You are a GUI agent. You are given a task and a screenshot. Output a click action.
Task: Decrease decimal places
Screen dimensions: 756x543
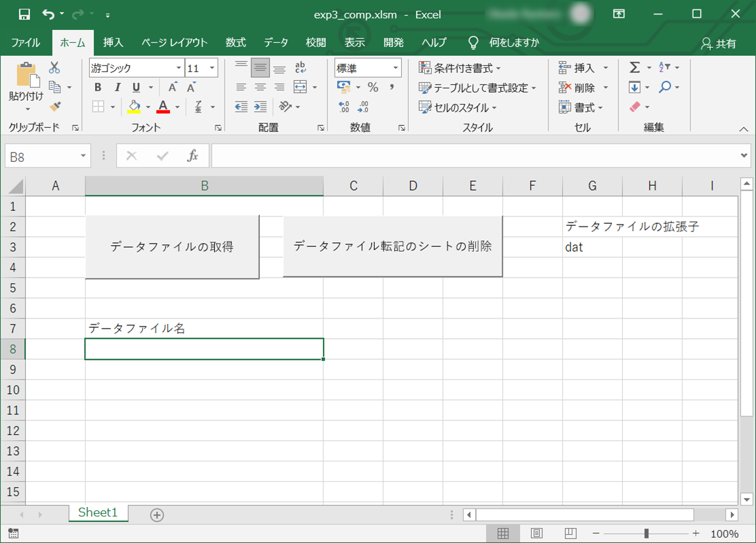point(363,107)
